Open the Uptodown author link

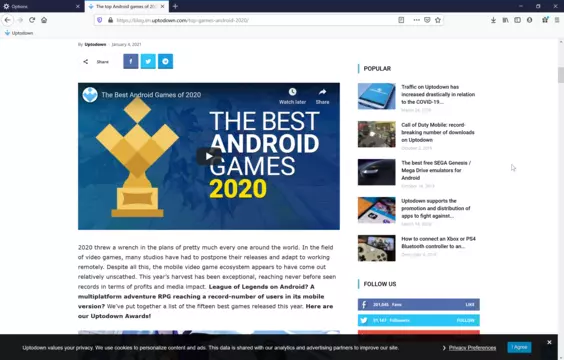(95, 45)
